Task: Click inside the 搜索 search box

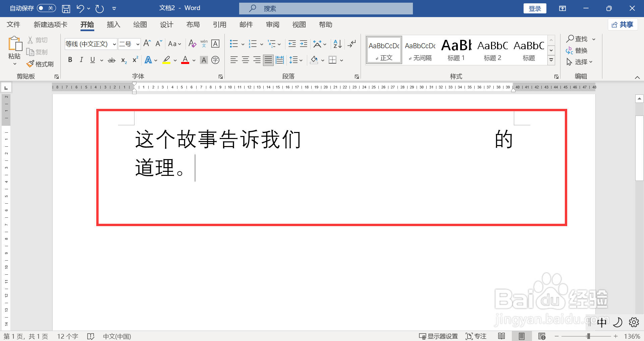Action: (325, 8)
